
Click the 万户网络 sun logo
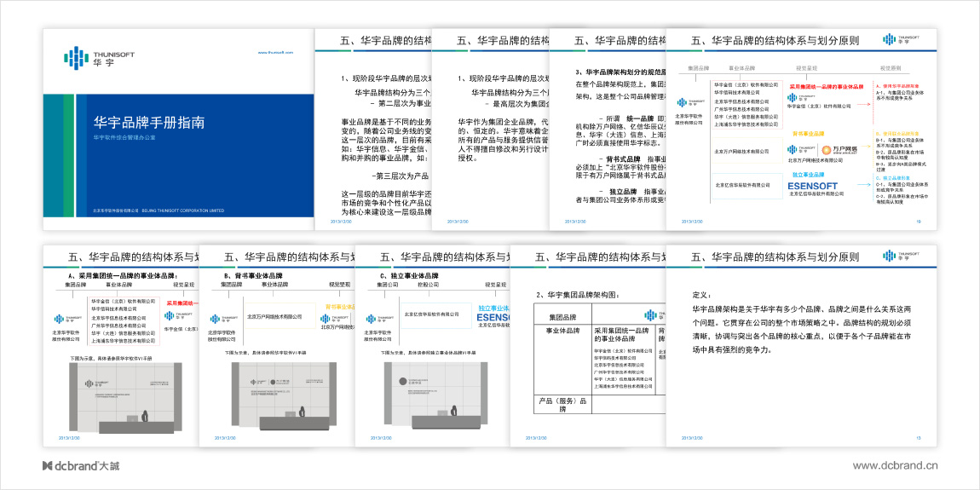(840, 149)
